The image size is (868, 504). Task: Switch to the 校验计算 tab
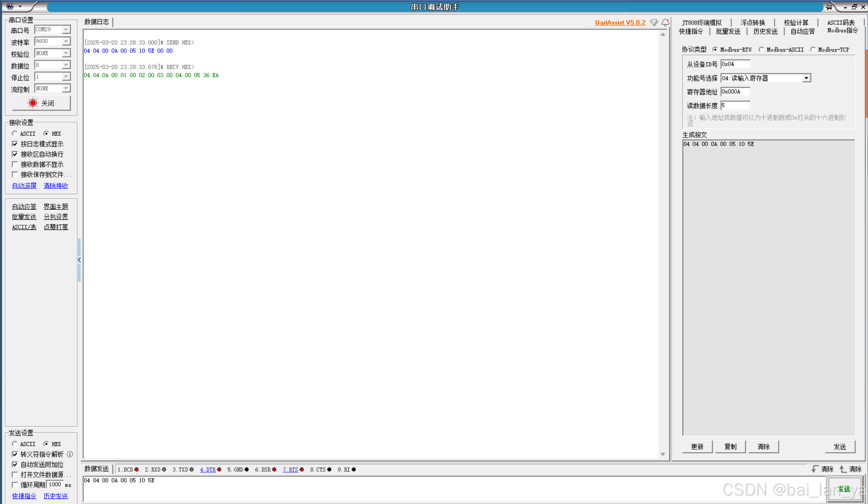(x=796, y=23)
